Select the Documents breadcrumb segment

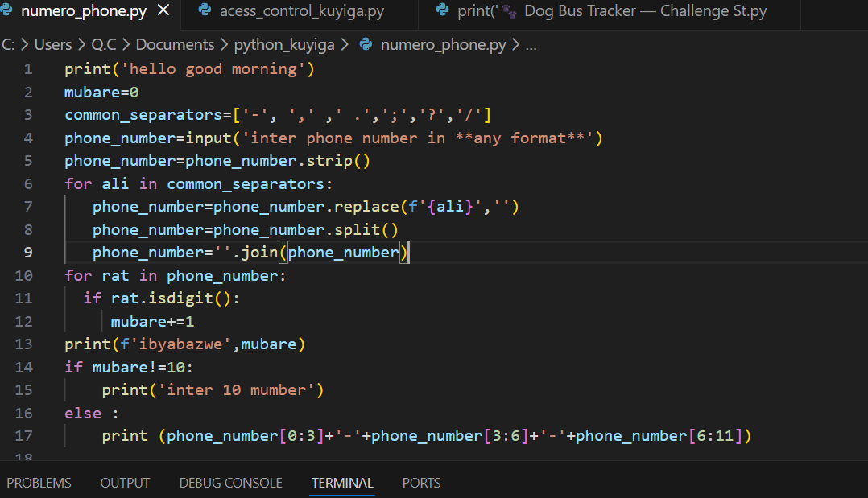pyautogui.click(x=175, y=45)
